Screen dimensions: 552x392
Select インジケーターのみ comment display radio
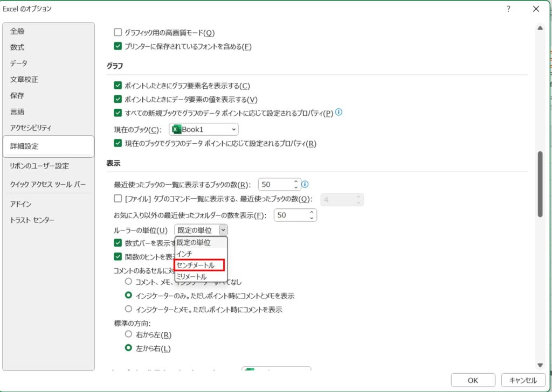(x=128, y=295)
